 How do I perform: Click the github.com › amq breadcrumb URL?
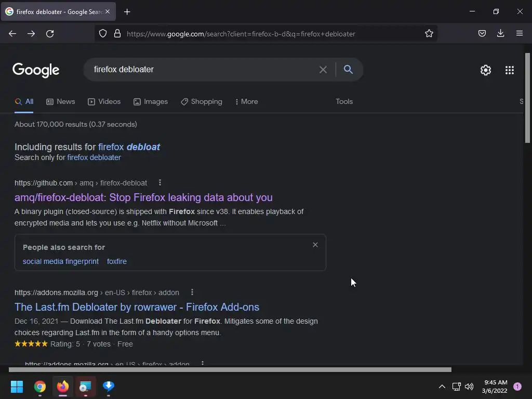click(x=81, y=183)
